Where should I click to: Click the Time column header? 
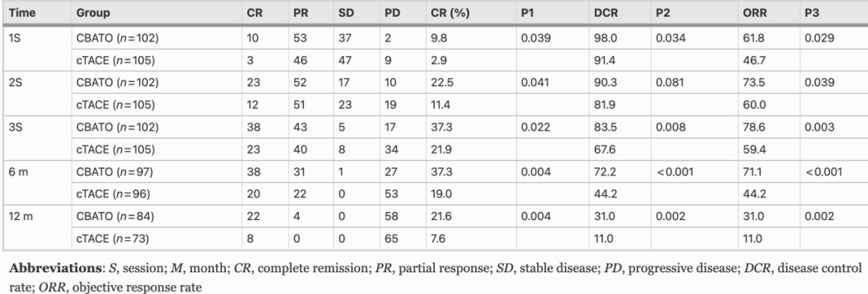point(23,12)
